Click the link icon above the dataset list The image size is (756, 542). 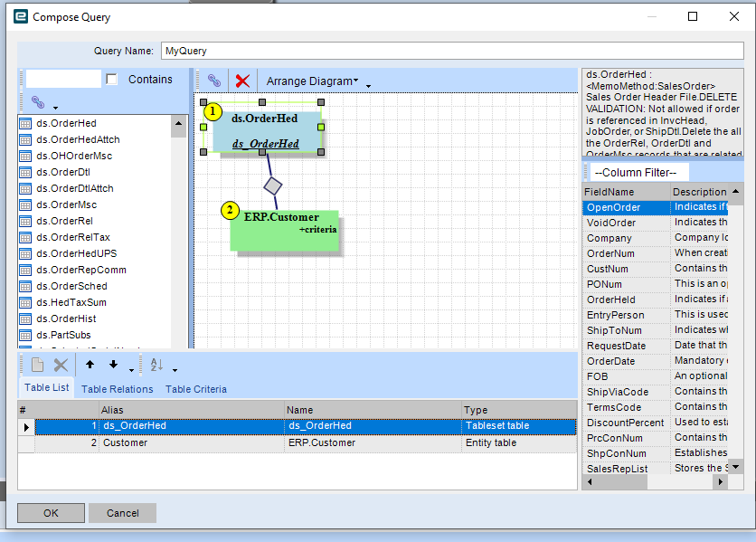point(38,102)
